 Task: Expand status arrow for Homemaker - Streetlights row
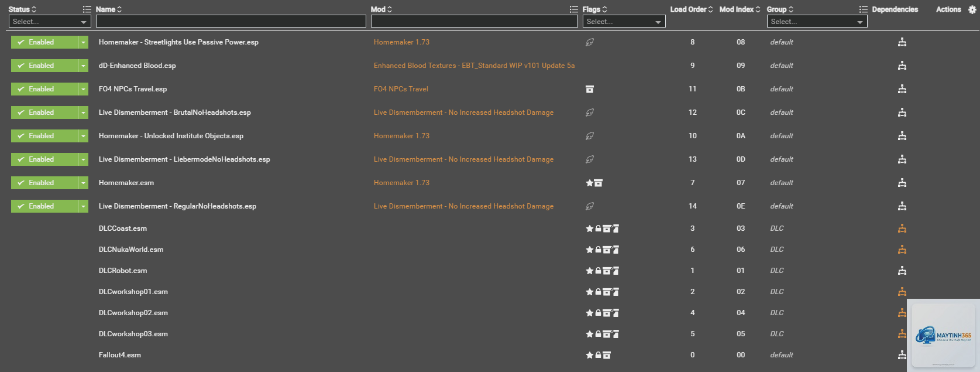(83, 42)
